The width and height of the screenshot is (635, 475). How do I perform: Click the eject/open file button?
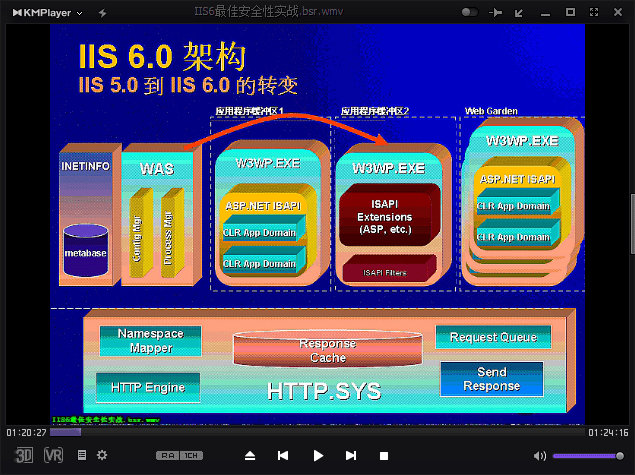click(x=250, y=456)
